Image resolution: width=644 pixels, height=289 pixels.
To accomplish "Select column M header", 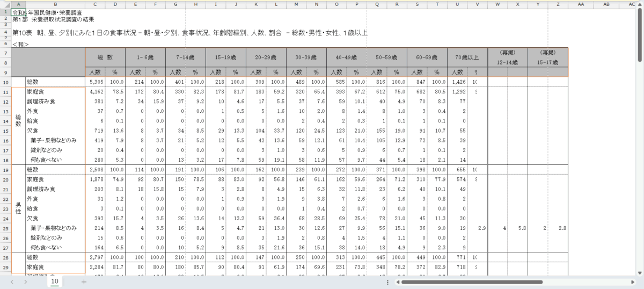I will [x=296, y=4].
